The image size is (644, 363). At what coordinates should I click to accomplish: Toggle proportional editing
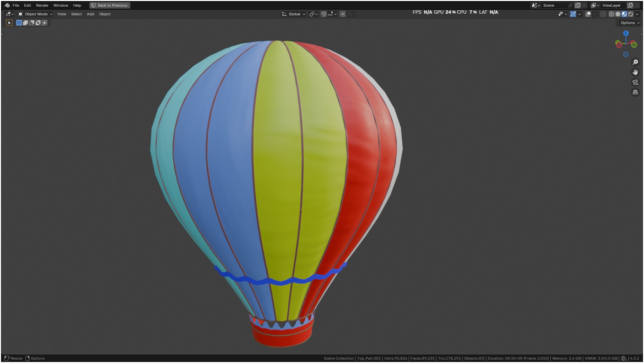343,14
